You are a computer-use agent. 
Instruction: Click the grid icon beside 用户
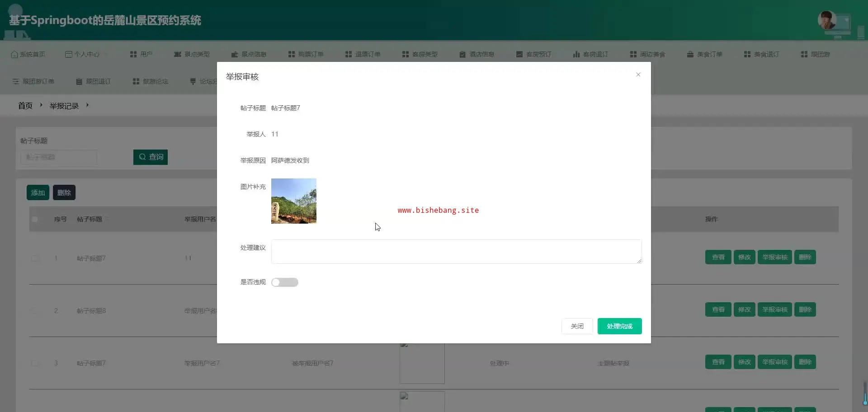[x=133, y=54]
